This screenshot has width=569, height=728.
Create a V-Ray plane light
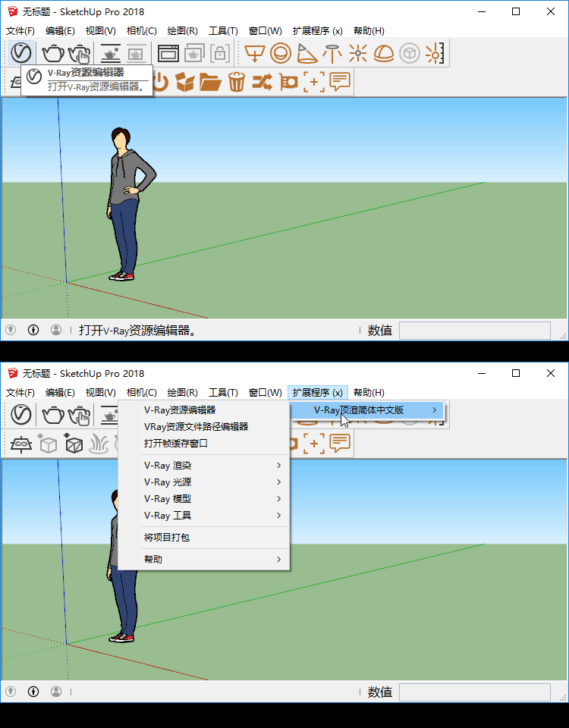pyautogui.click(x=254, y=53)
